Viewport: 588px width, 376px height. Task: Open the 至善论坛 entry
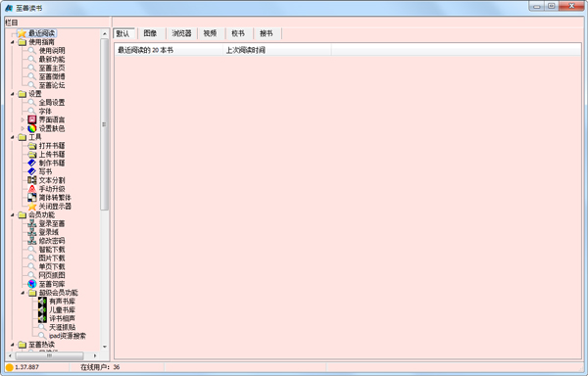(x=52, y=85)
